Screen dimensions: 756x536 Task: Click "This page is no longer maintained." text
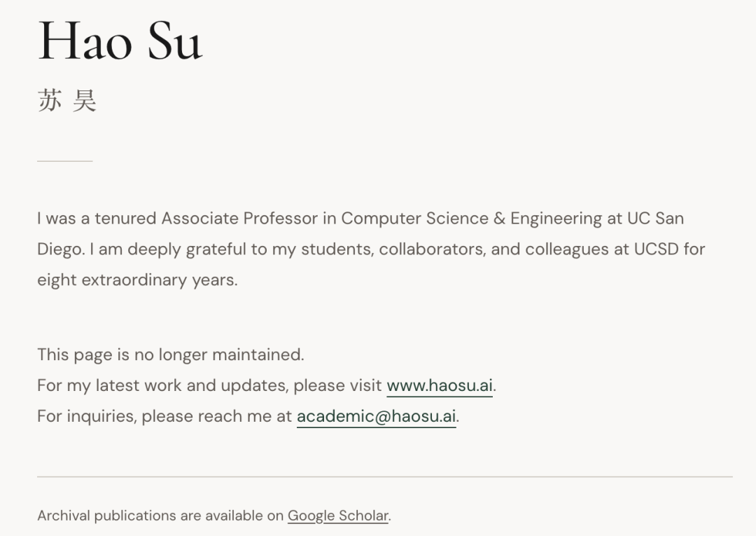tap(170, 355)
